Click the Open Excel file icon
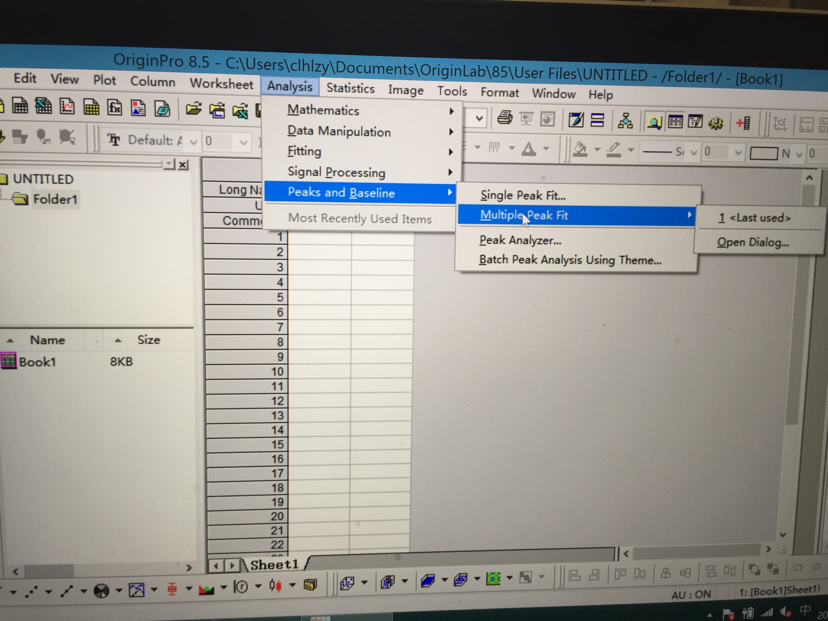This screenshot has width=828, height=621. 241,111
